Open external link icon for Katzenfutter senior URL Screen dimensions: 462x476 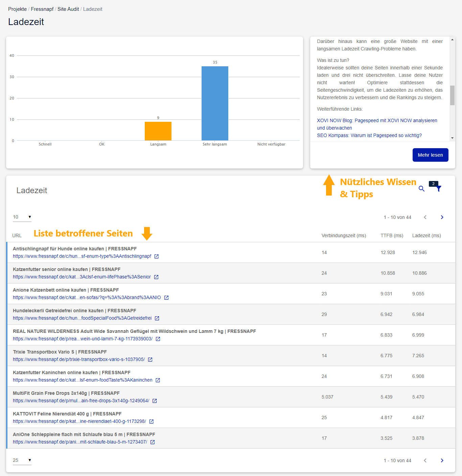click(156, 277)
